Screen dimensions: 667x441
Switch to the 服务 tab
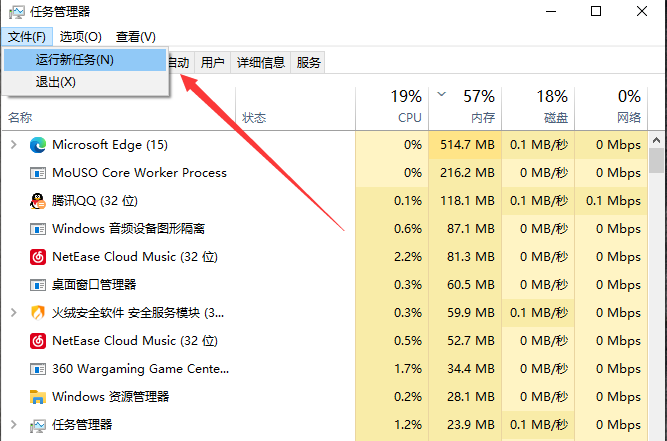point(308,63)
